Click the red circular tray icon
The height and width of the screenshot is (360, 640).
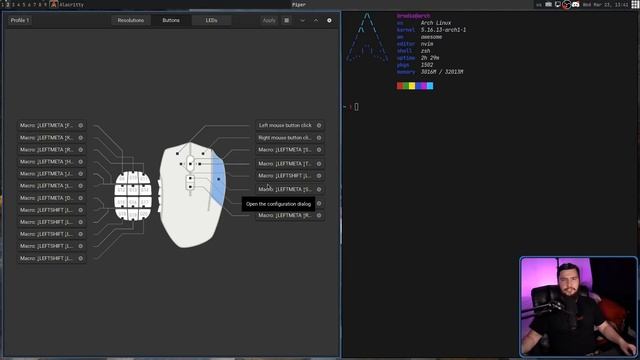[x=567, y=4]
